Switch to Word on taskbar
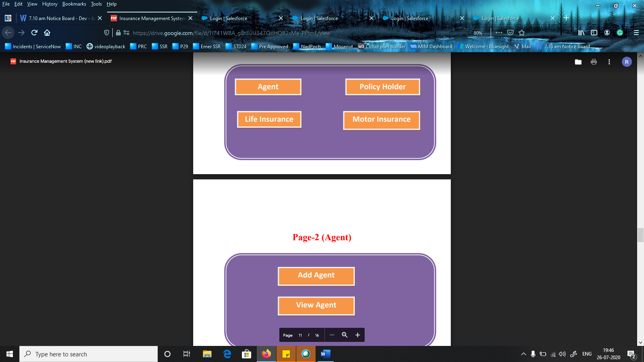This screenshot has width=644, height=362. coord(326,354)
